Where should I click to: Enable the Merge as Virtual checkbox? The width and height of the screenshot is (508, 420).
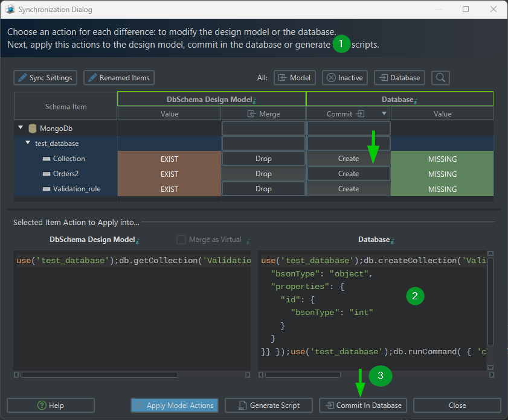[181, 240]
